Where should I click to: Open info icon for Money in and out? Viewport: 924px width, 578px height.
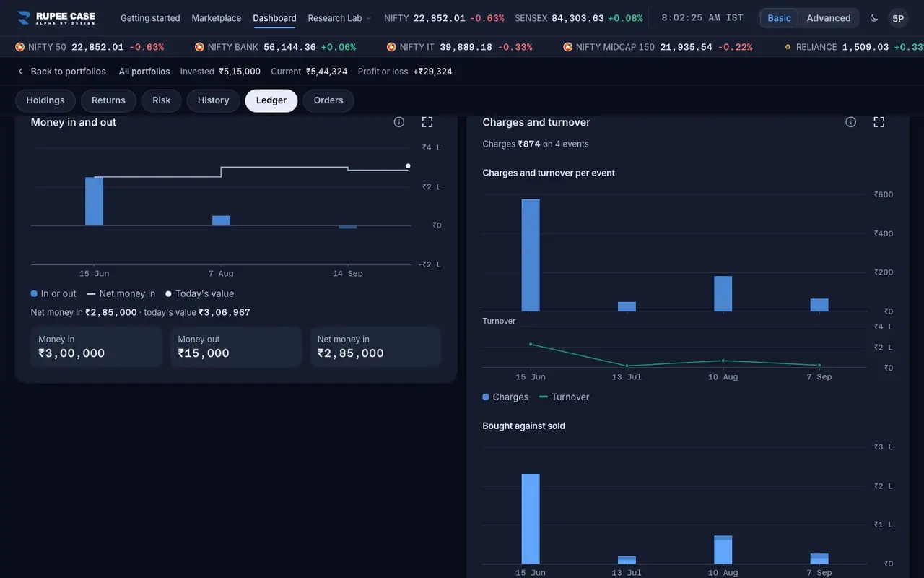pos(399,122)
